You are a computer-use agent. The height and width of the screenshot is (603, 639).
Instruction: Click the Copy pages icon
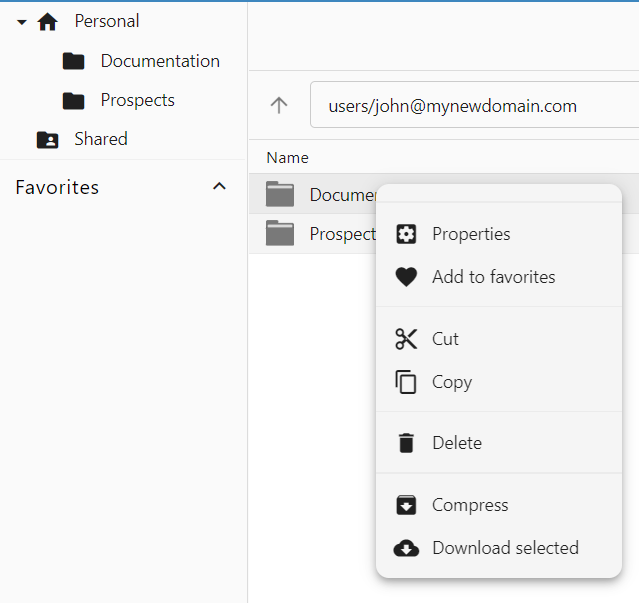pos(406,382)
